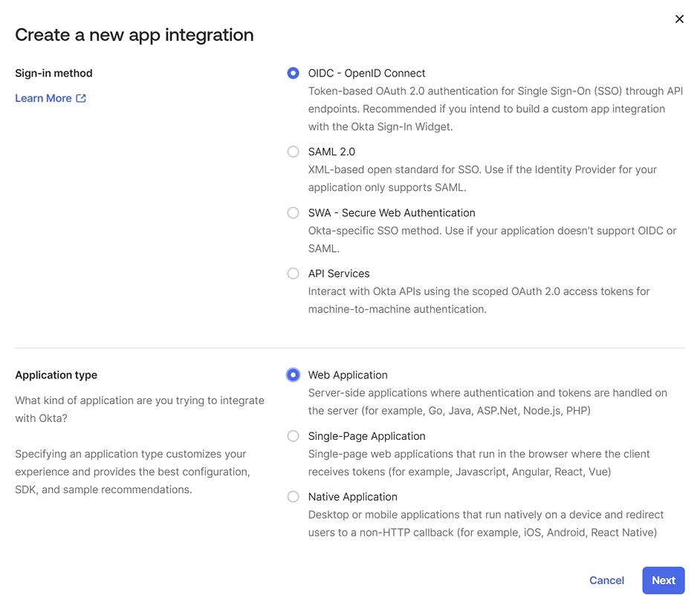Click the Next button
The width and height of the screenshot is (700, 607).
(x=663, y=580)
